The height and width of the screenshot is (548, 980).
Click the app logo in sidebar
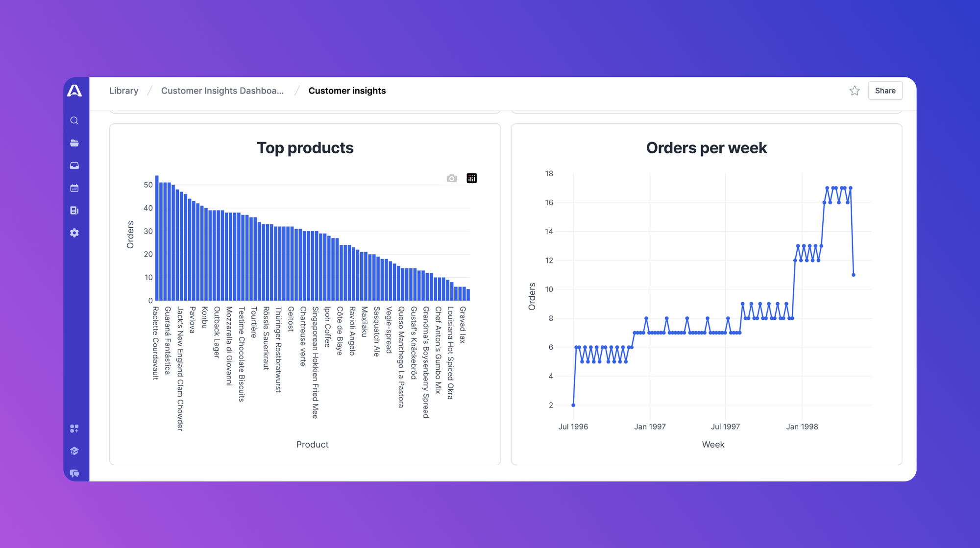[x=74, y=91]
